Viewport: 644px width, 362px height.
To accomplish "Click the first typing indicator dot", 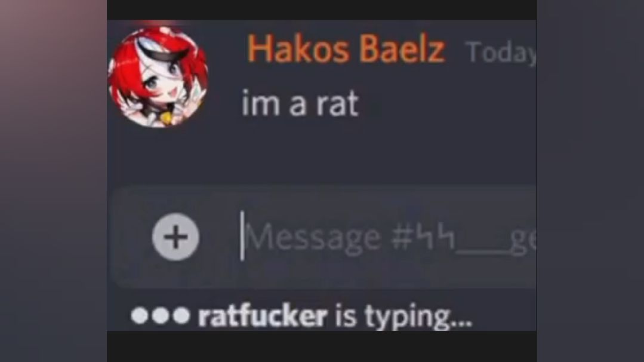I will point(139,315).
